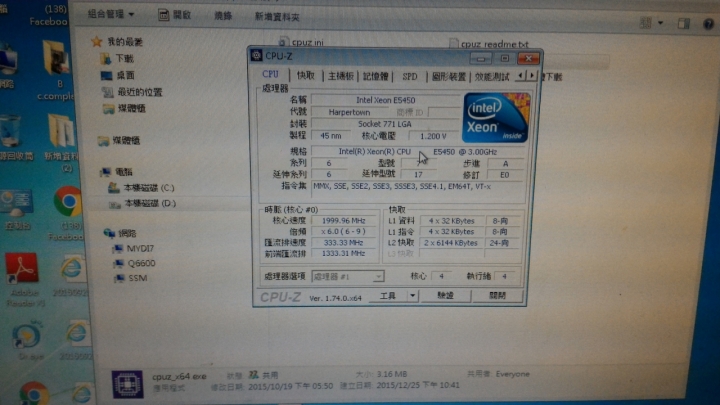Select Q6600 network computer

[x=135, y=263]
